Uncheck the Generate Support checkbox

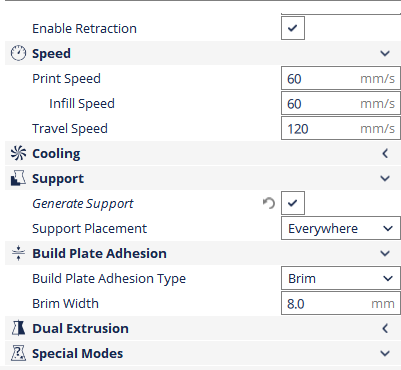[293, 203]
